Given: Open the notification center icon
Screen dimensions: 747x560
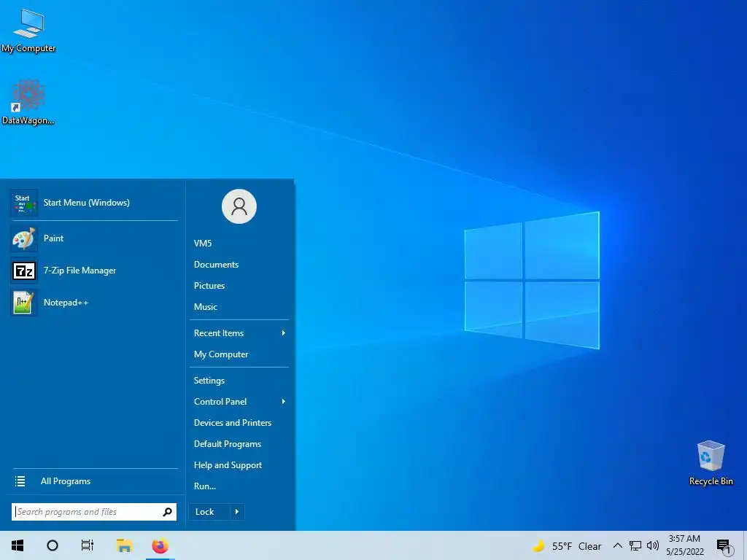Looking at the screenshot, I should point(723,546).
